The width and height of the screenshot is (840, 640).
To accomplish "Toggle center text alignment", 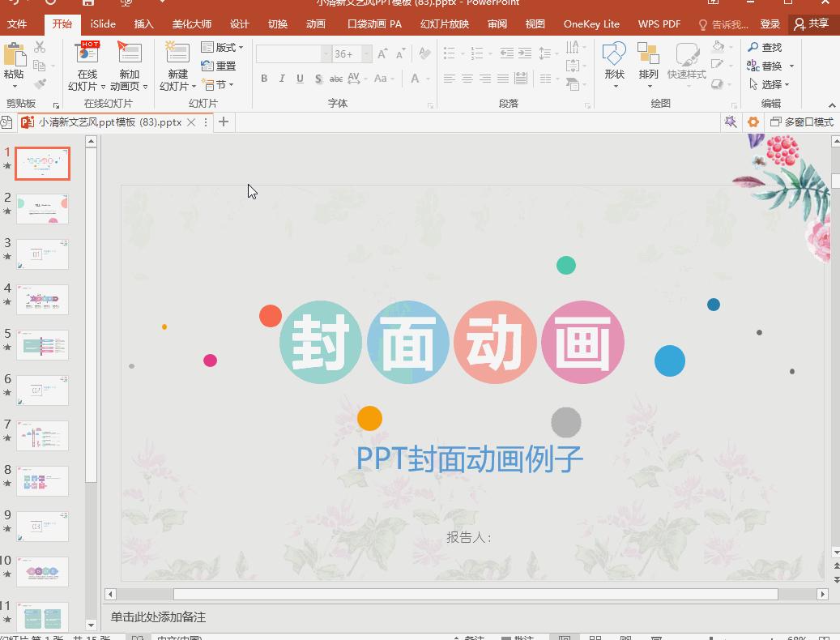I will click(467, 79).
